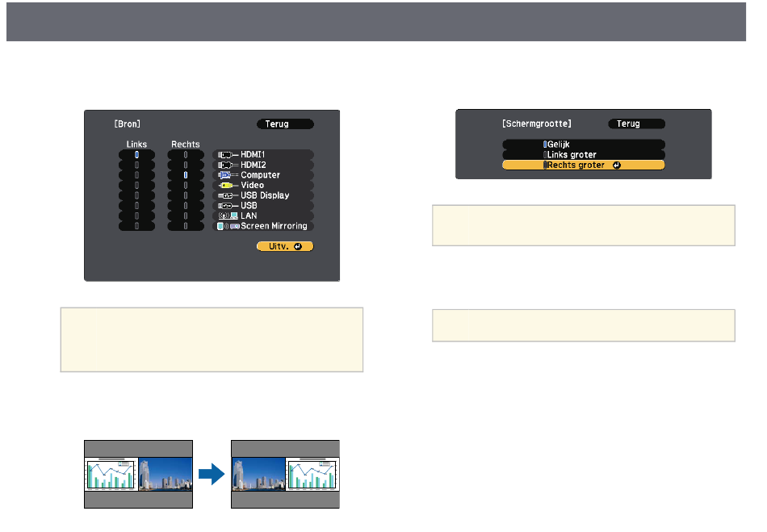Screen dimensions: 767x532
Task: Click the HDMI1 source label
Action: click(253, 154)
